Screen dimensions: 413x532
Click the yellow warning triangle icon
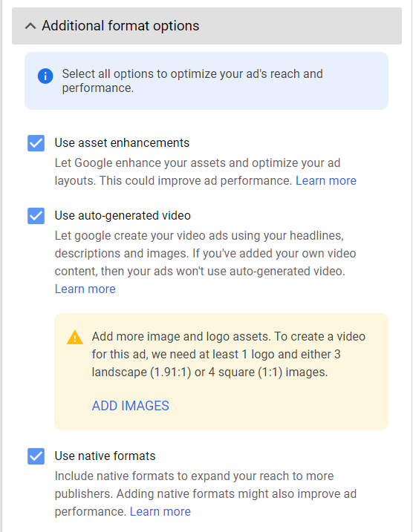pos(75,338)
